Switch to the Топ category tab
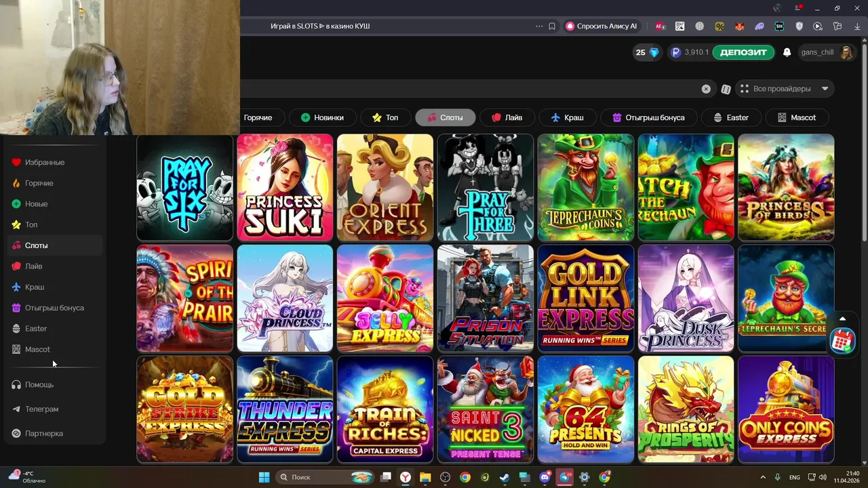The image size is (868, 488). point(385,117)
